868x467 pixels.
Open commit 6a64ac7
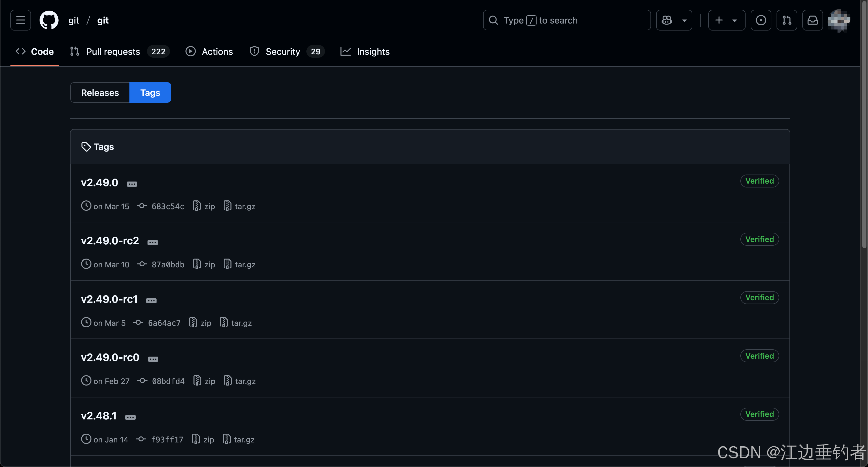click(x=164, y=323)
